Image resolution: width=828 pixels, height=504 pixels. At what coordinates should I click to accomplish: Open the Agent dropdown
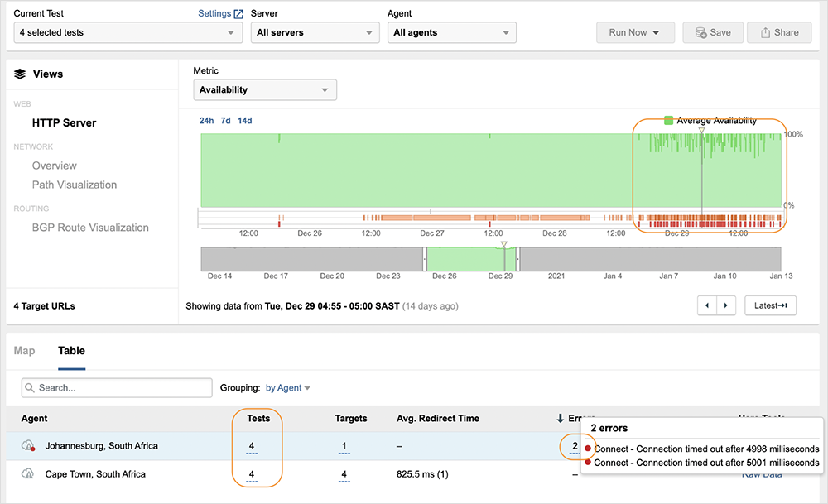[451, 33]
